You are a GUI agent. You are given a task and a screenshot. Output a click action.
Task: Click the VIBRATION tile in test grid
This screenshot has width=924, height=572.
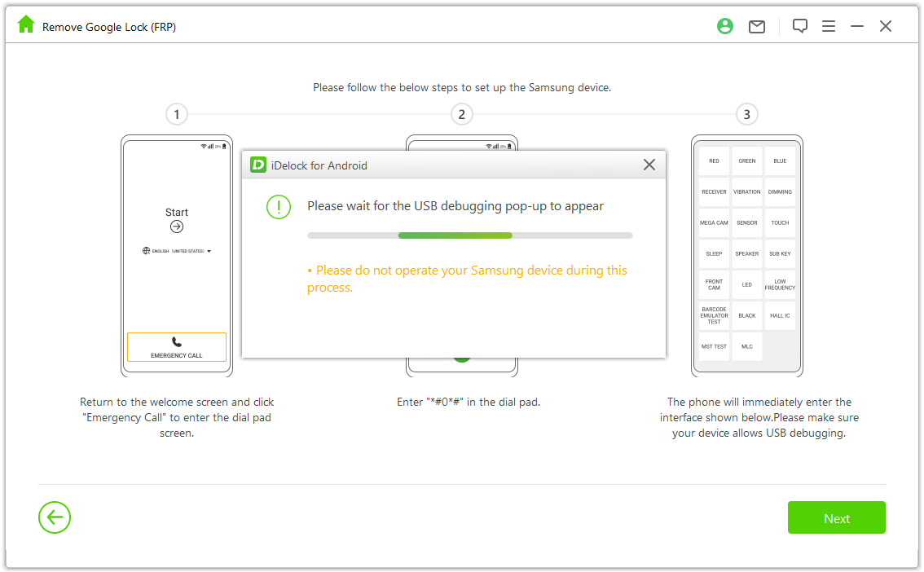click(x=747, y=192)
